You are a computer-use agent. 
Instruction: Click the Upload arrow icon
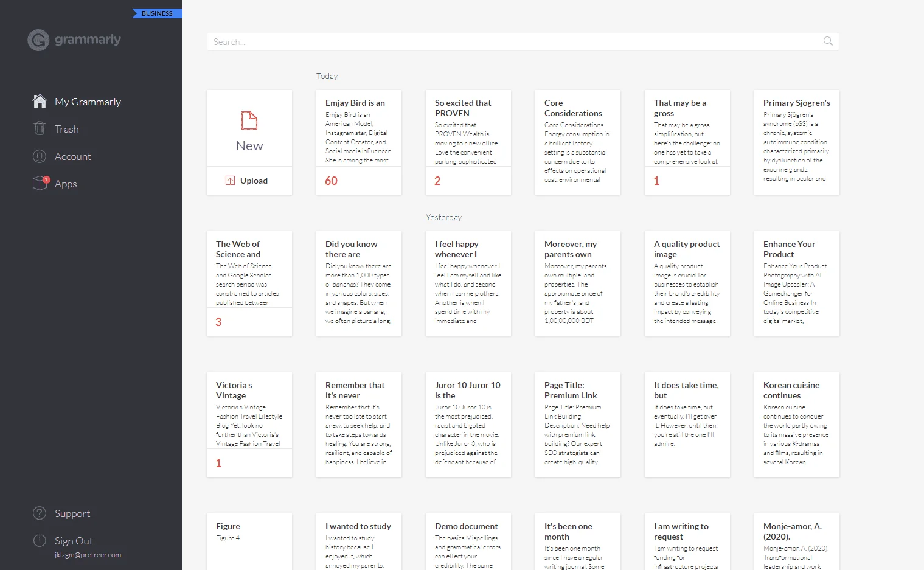click(x=230, y=181)
